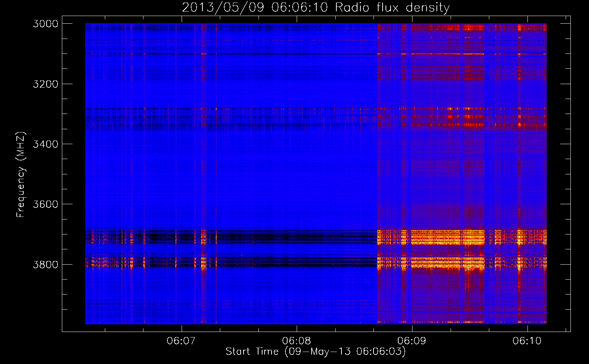Click the 'Frequency (MHZ)' axis label
Viewport: 589px width, 364px height.
tap(21, 175)
